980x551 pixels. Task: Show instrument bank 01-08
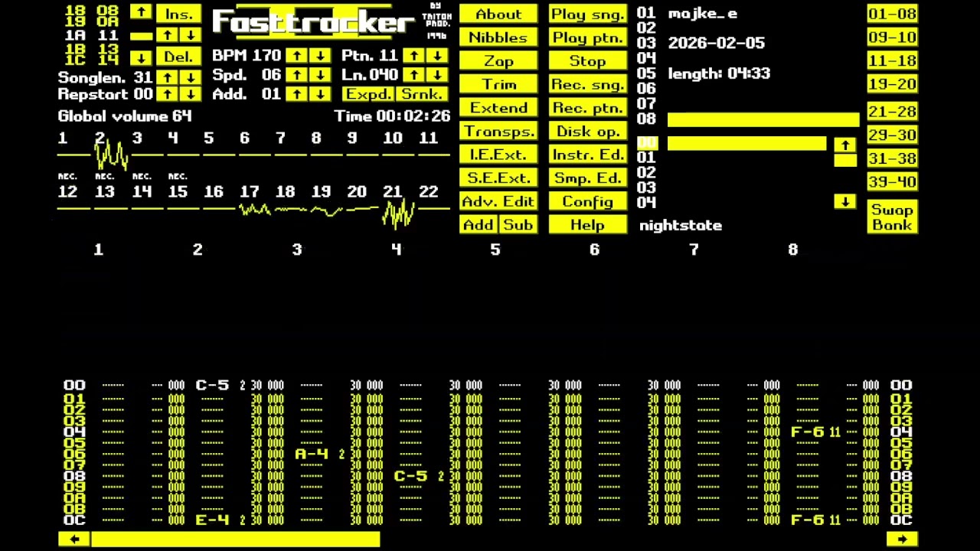[892, 14]
